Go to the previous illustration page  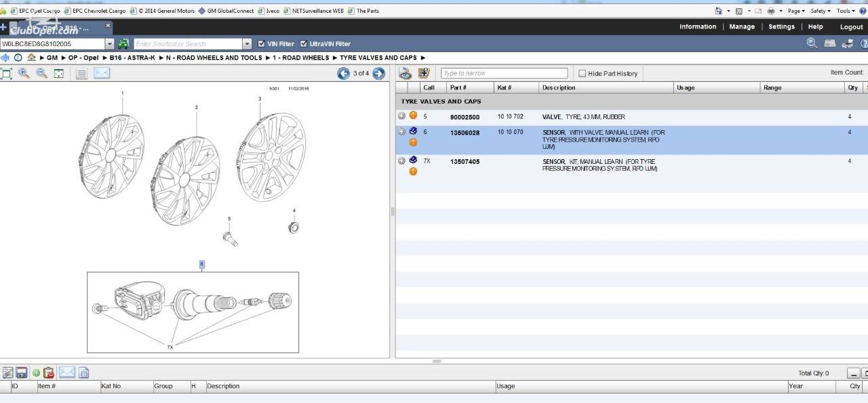click(x=344, y=74)
